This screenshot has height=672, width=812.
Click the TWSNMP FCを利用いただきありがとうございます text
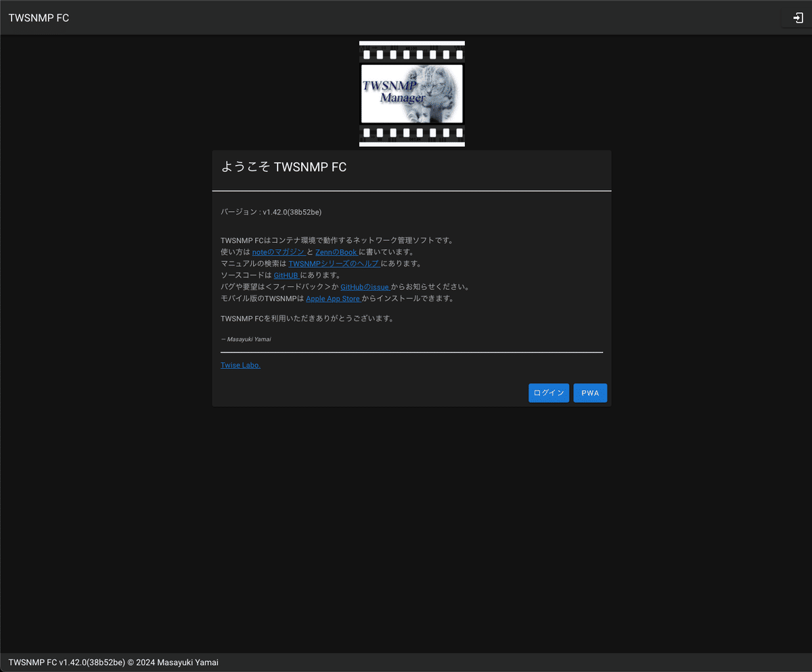[307, 319]
